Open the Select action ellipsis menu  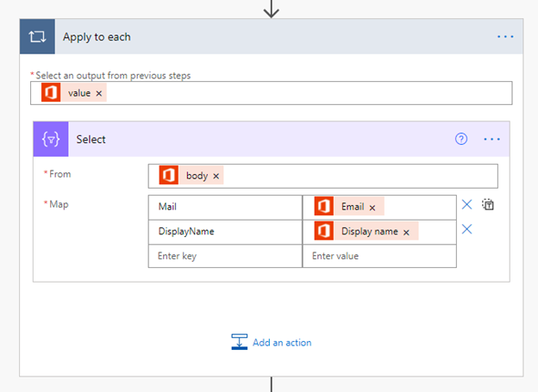492,139
